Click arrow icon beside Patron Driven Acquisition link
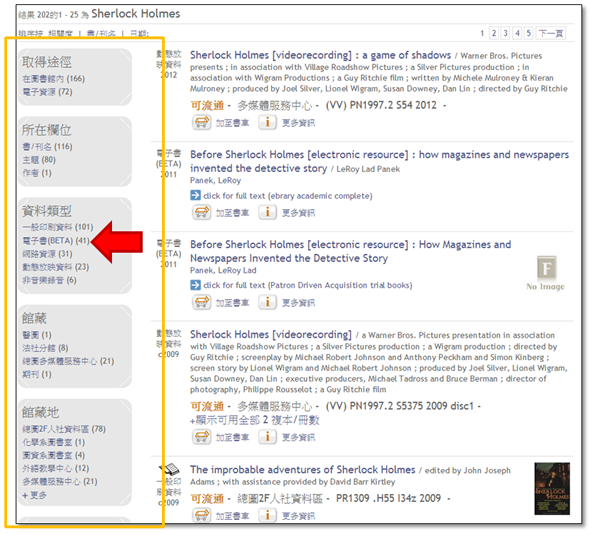 point(195,285)
